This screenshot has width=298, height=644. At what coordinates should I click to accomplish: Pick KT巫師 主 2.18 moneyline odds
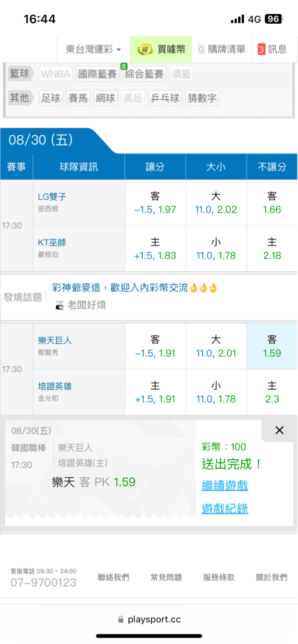point(272,249)
